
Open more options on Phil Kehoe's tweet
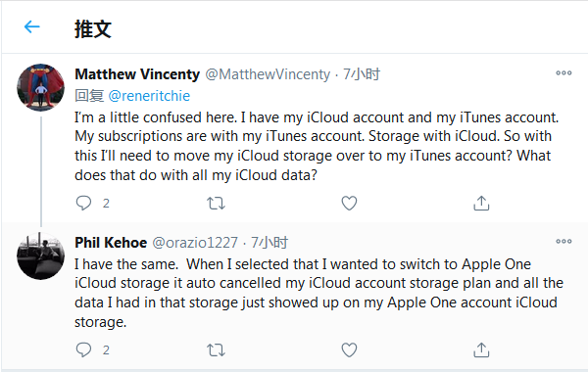[563, 241]
